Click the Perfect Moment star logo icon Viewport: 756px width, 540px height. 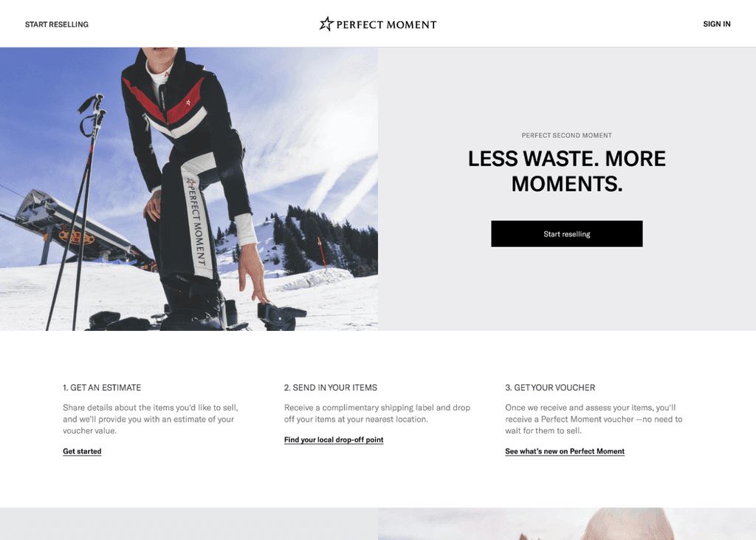click(x=326, y=24)
